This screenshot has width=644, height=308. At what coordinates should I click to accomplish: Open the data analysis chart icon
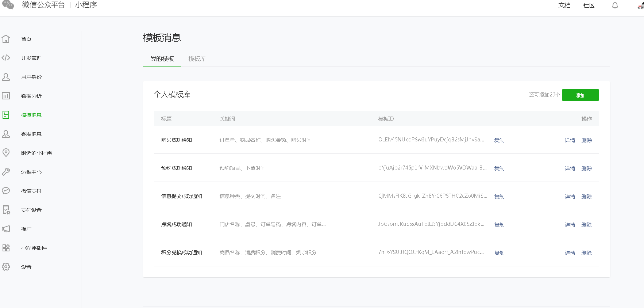(x=6, y=96)
